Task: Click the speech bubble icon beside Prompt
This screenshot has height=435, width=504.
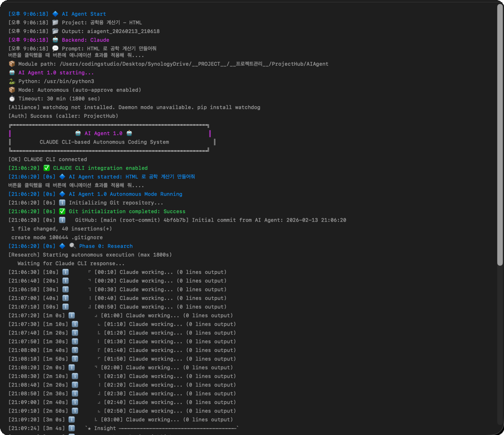Action: pyautogui.click(x=55, y=49)
